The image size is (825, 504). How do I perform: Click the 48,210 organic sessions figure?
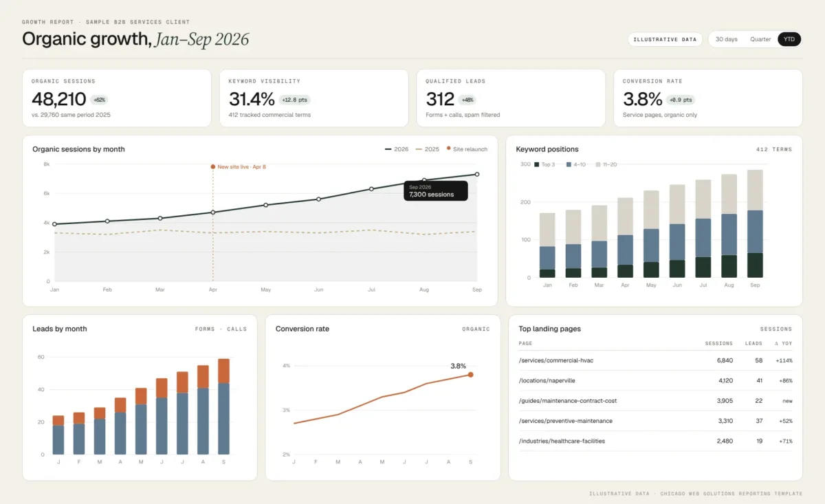tap(58, 100)
